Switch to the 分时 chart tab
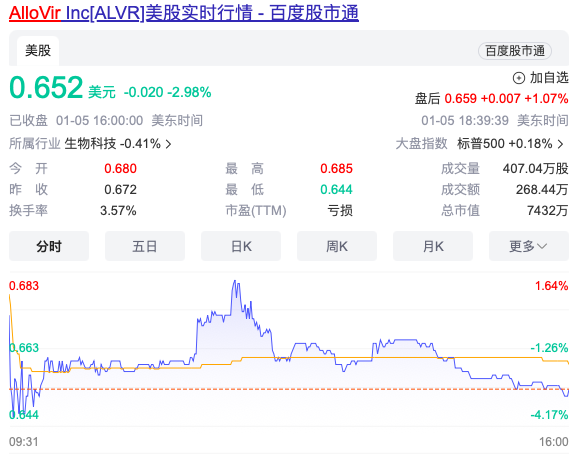This screenshot has width=577, height=456. (x=49, y=246)
